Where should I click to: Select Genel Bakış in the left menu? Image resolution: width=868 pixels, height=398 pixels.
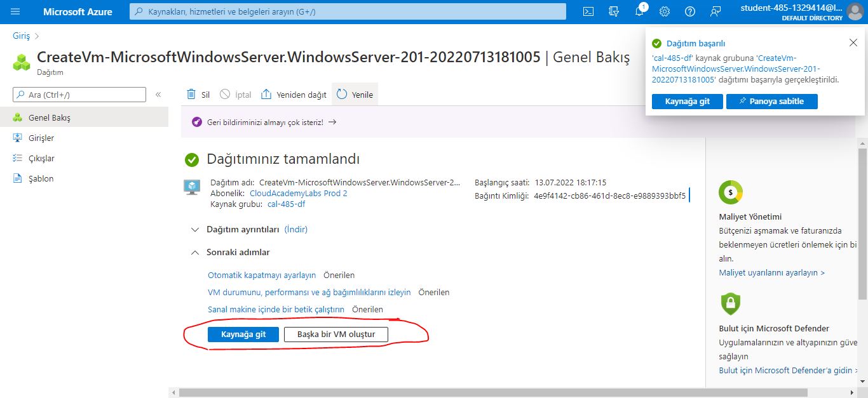(84, 117)
